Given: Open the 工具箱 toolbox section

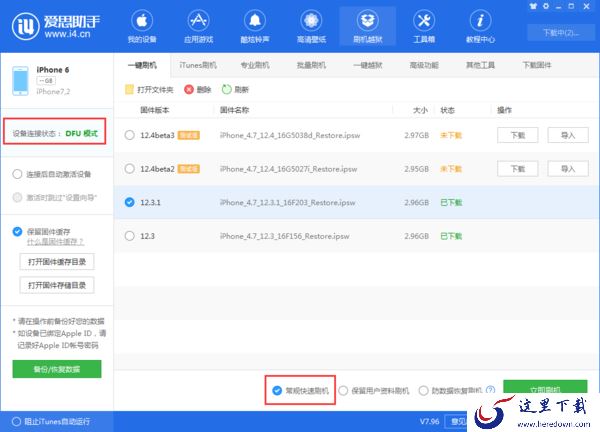Looking at the screenshot, I should 424,26.
